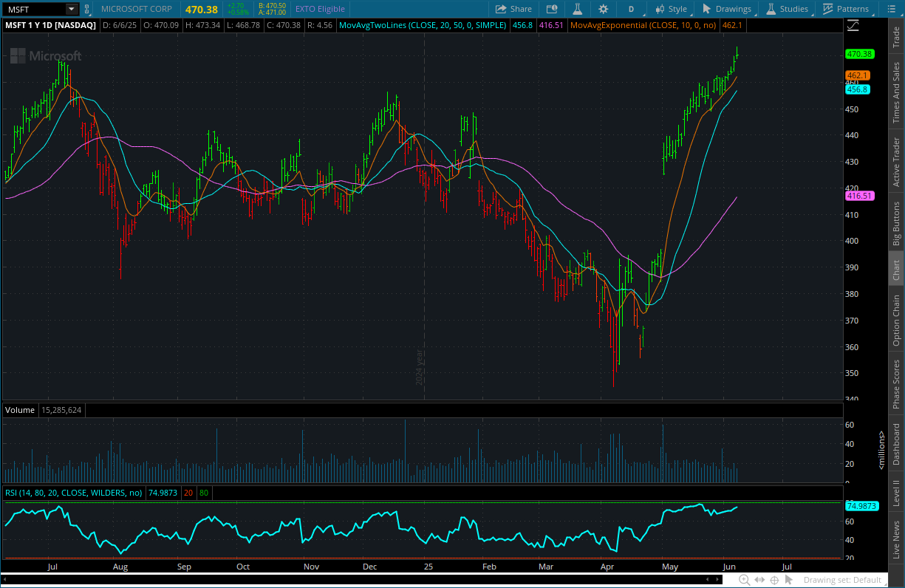This screenshot has height=588, width=905.
Task: Click the RSI (14, 80, 20, CLOSE, WILDERS, no) label
Action: [74, 493]
